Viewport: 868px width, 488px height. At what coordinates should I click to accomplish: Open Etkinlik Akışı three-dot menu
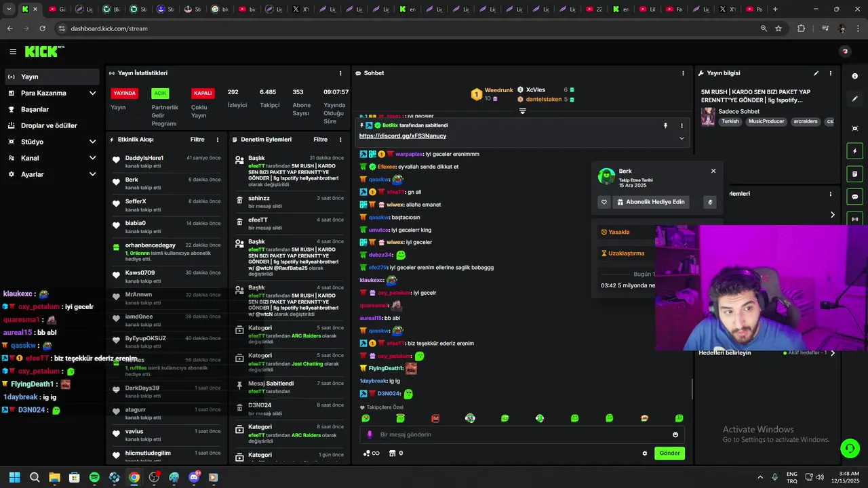(x=218, y=140)
